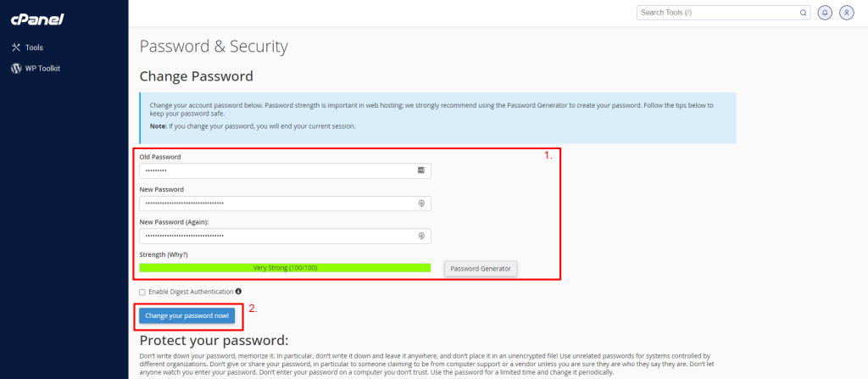The width and height of the screenshot is (868, 379).
Task: Open the user account icon
Action: click(x=847, y=13)
